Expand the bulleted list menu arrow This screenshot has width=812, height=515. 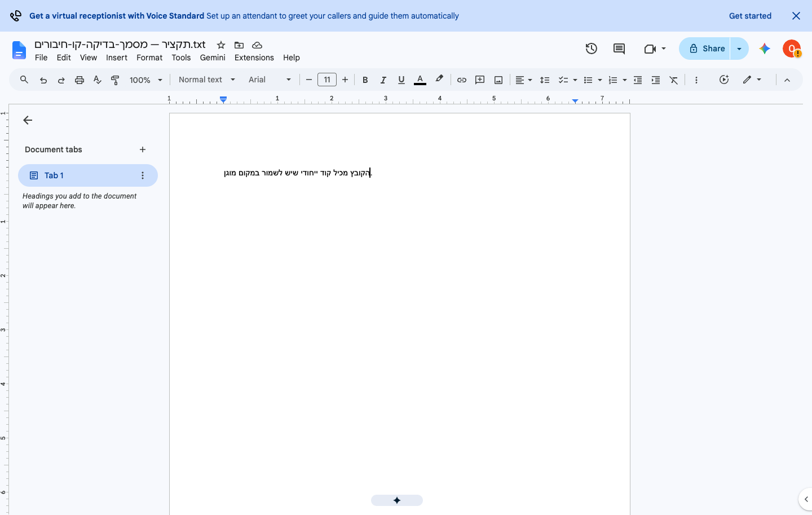600,80
